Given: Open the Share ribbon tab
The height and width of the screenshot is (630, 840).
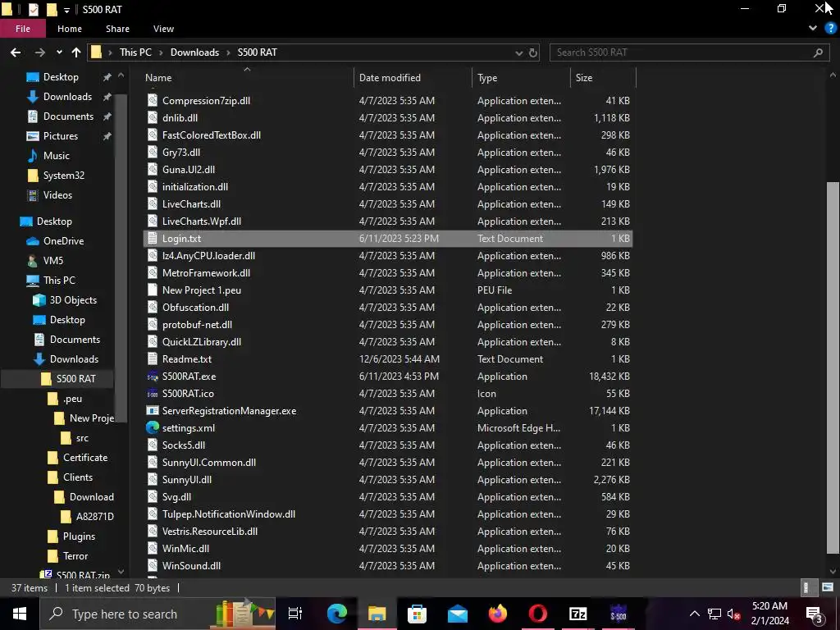Looking at the screenshot, I should point(117,29).
